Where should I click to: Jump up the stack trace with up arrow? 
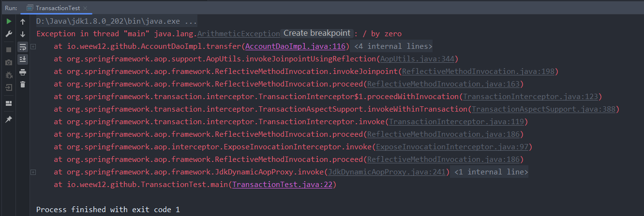coord(23,22)
